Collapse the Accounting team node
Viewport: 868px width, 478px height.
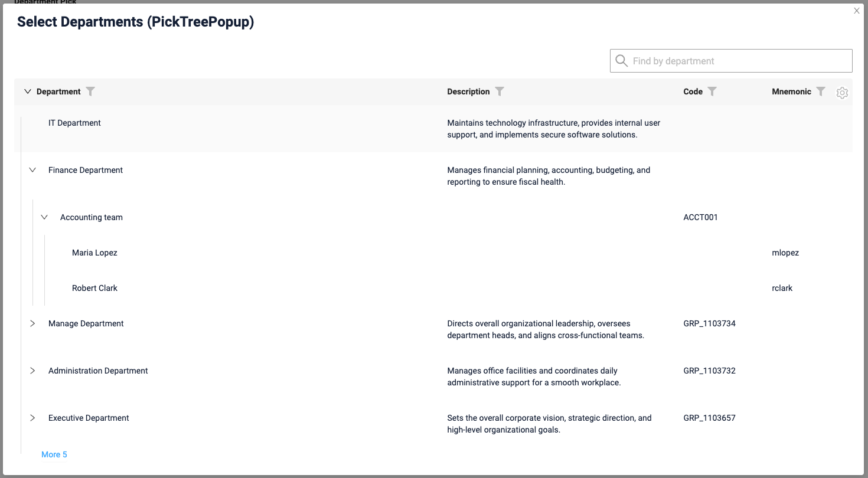(x=44, y=217)
